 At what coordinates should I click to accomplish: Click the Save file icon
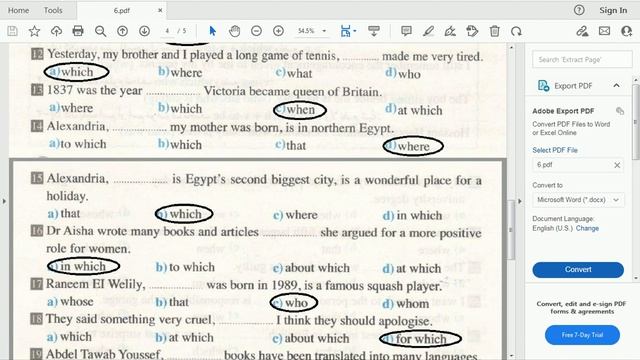point(12,31)
